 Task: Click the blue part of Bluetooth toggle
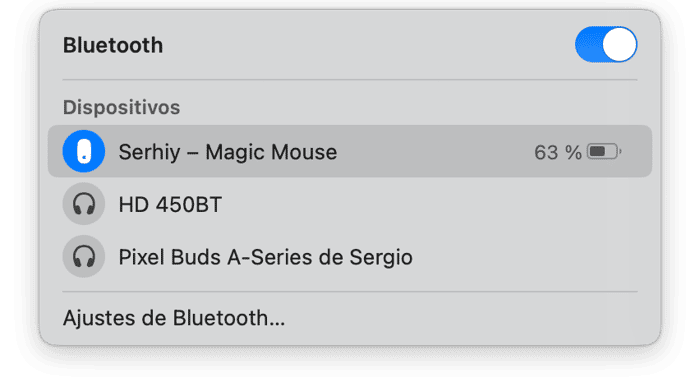[x=589, y=45]
